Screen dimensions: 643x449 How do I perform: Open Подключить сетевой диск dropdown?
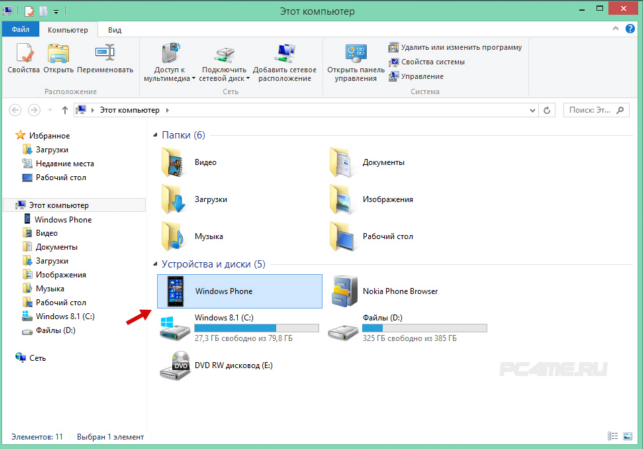click(224, 62)
